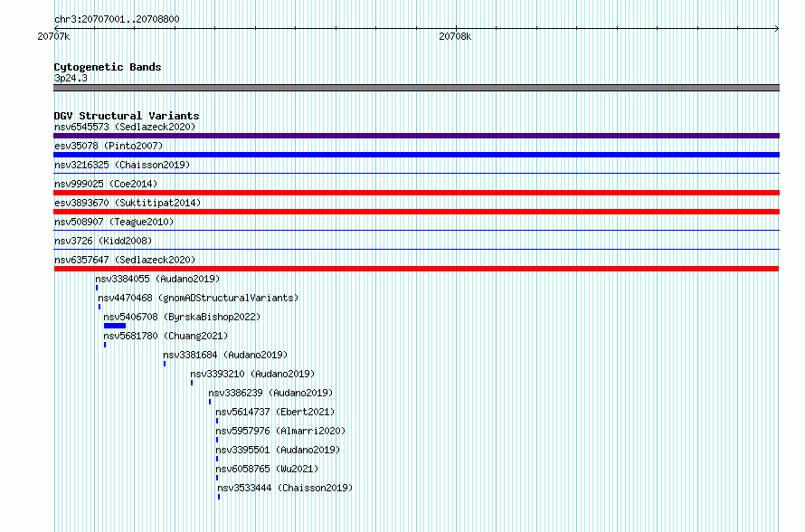Click the 20708k ruler tick label
Viewport: 805px width, 532px height.
(455, 36)
